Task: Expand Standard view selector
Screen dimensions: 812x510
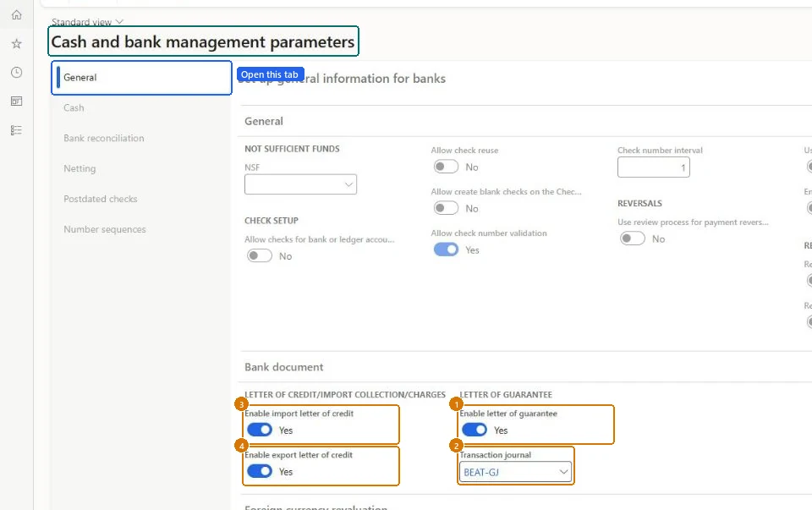Action: point(87,22)
